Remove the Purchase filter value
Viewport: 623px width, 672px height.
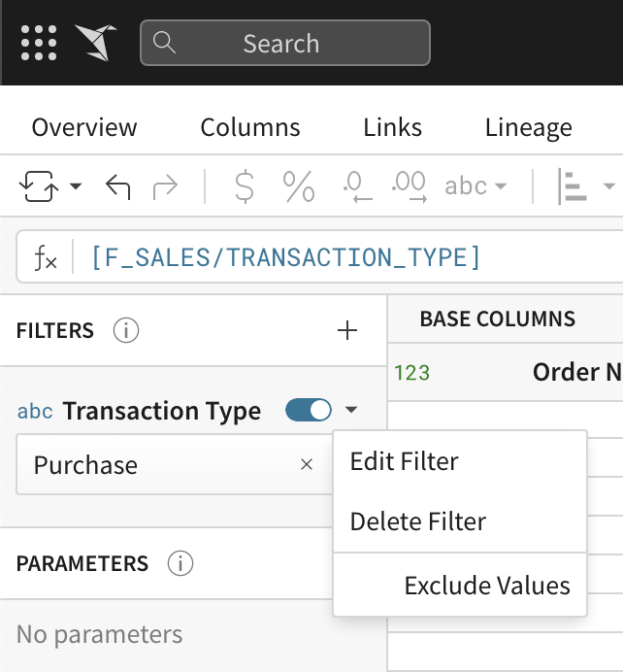coord(307,464)
